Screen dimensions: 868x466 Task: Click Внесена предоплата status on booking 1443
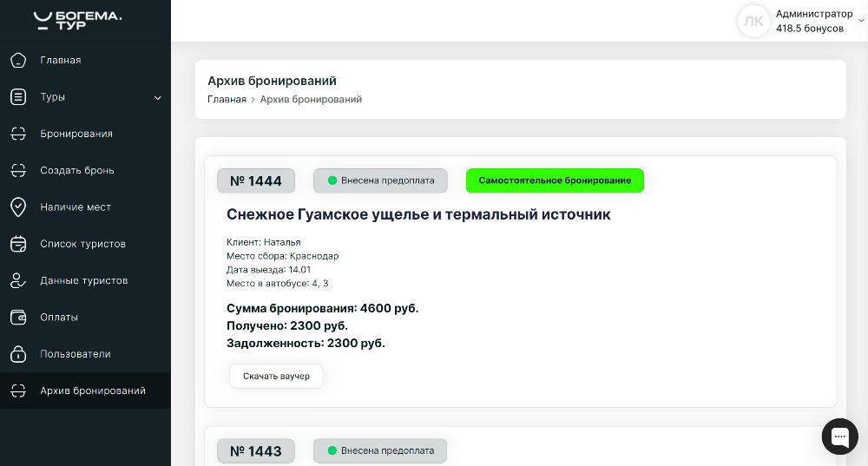click(x=380, y=450)
